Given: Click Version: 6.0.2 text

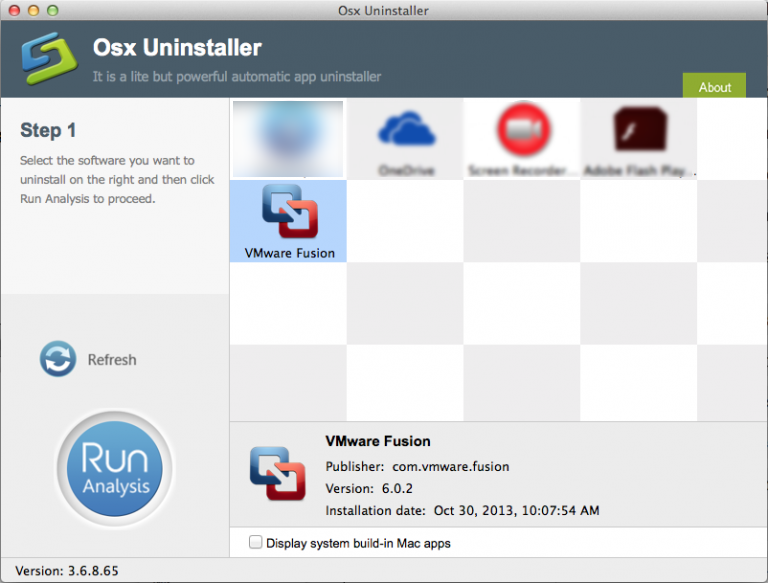Looking at the screenshot, I should tap(369, 488).
